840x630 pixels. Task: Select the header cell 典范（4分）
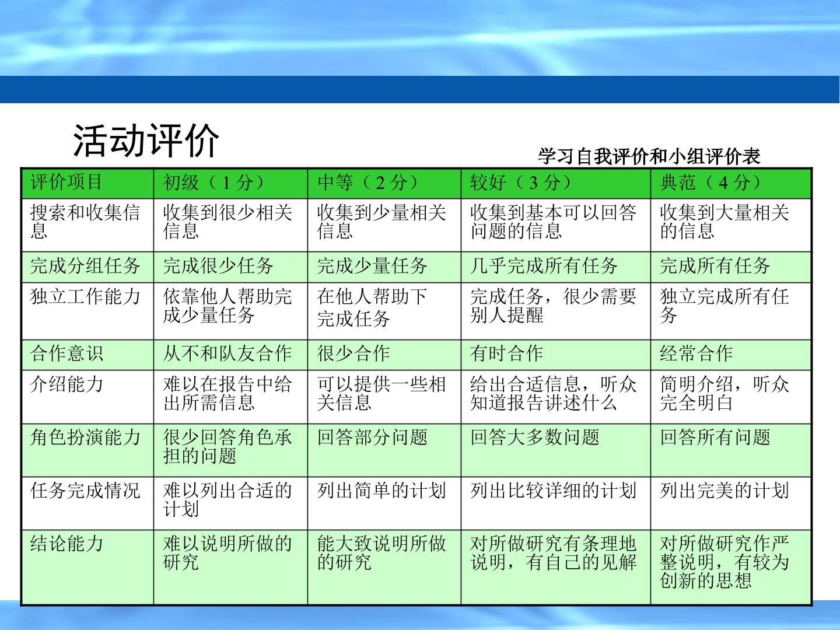click(x=731, y=183)
